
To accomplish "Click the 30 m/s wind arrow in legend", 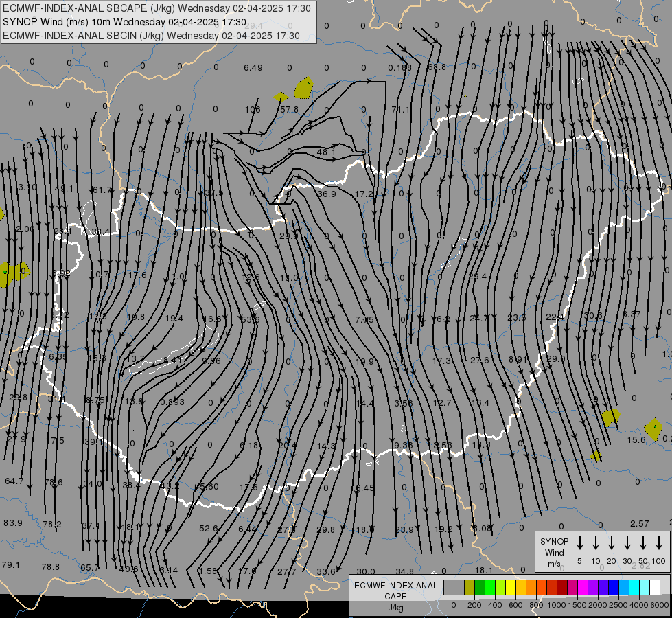I will pos(627,543).
